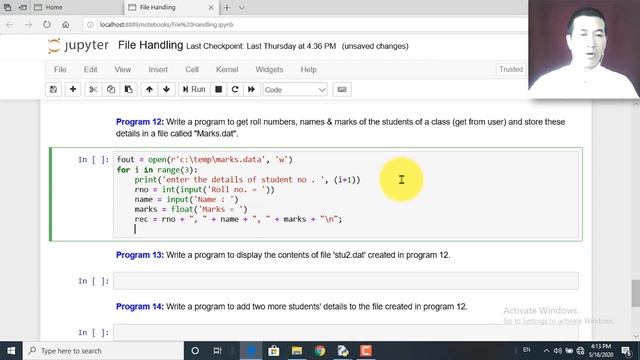Open Google Chrome from the taskbar

(x=320, y=351)
